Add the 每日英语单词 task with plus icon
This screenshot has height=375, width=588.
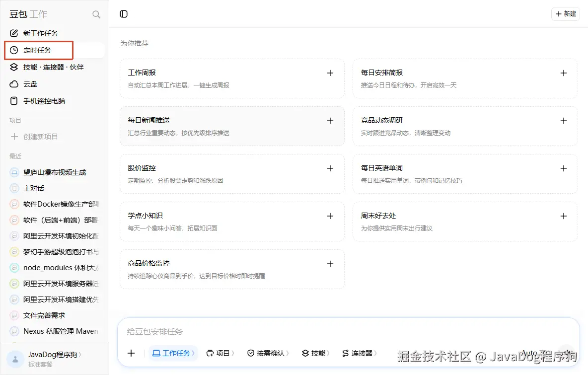[x=563, y=168]
